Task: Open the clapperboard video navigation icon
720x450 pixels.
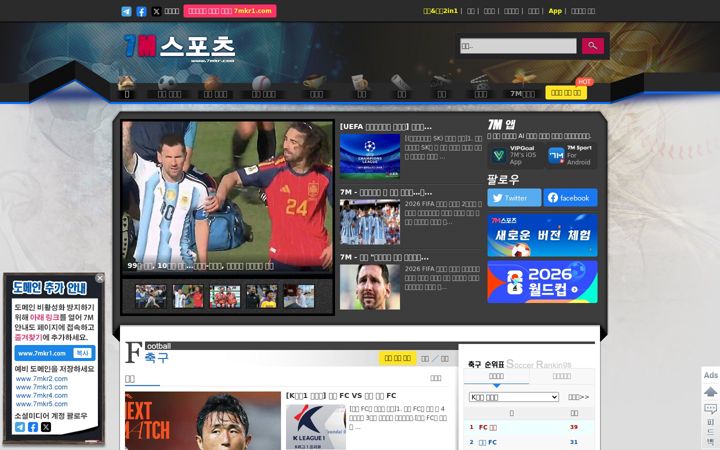Action: pyautogui.click(x=480, y=82)
